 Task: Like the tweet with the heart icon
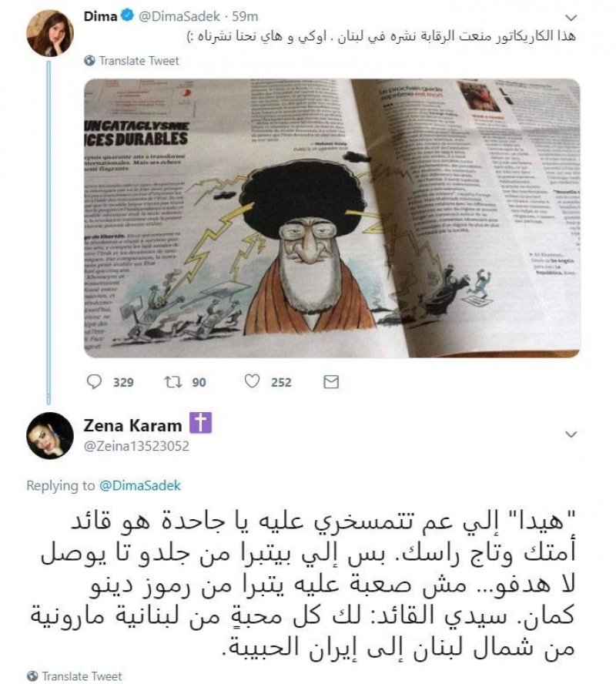point(252,381)
